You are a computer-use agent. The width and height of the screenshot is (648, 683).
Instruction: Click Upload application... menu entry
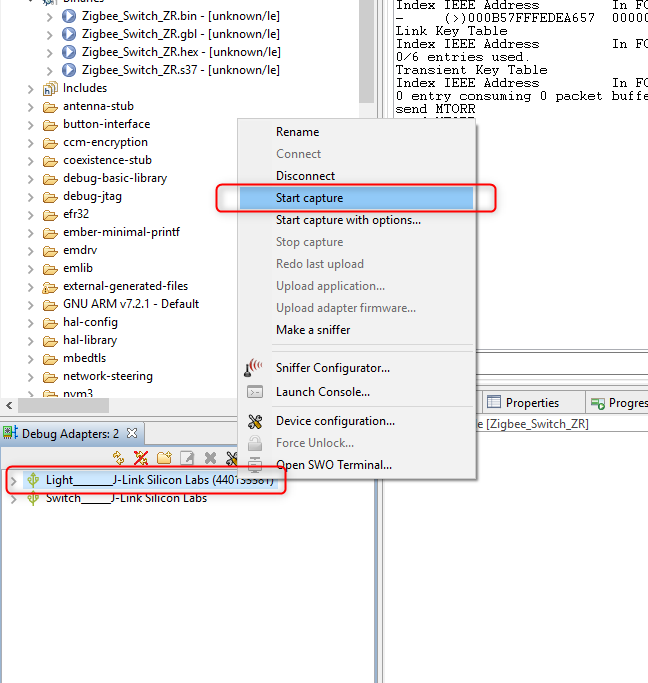tap(356, 286)
